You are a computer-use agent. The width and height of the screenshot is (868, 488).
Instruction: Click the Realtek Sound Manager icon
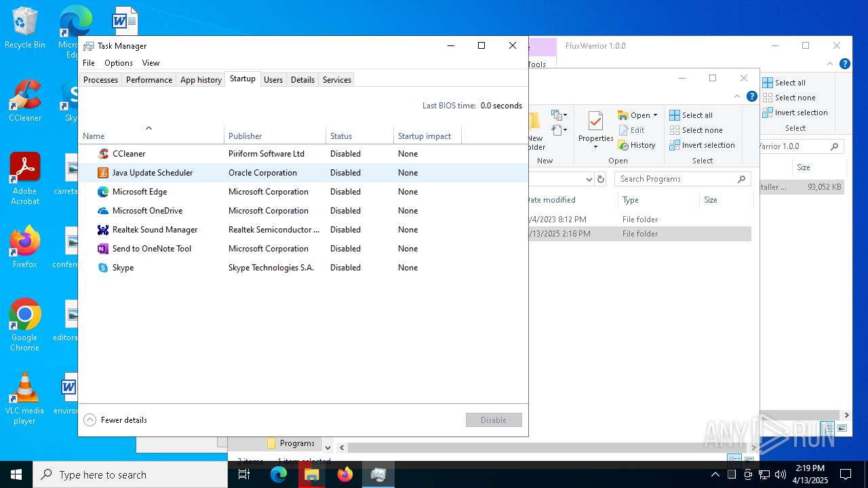(103, 230)
